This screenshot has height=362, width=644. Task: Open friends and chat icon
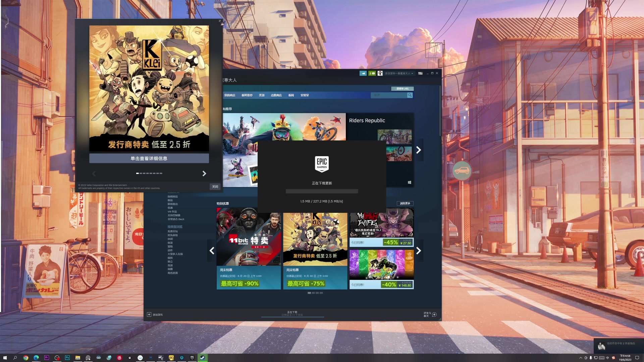434,314
